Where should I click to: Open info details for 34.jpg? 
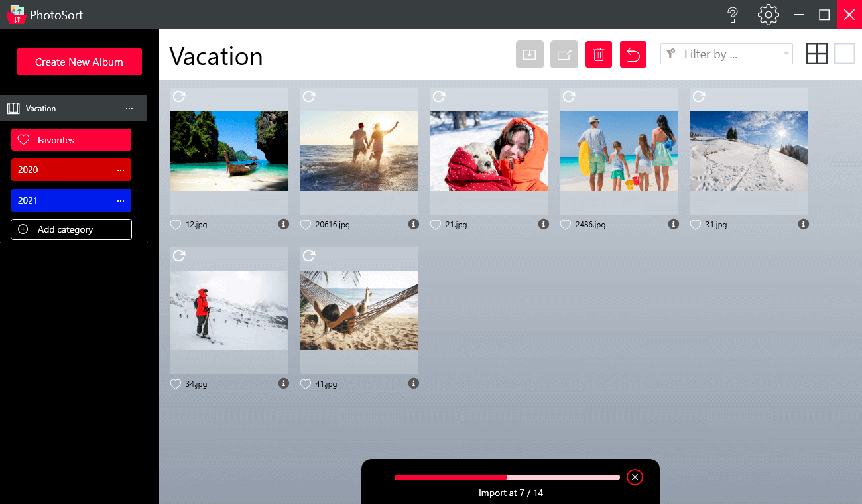tap(283, 384)
